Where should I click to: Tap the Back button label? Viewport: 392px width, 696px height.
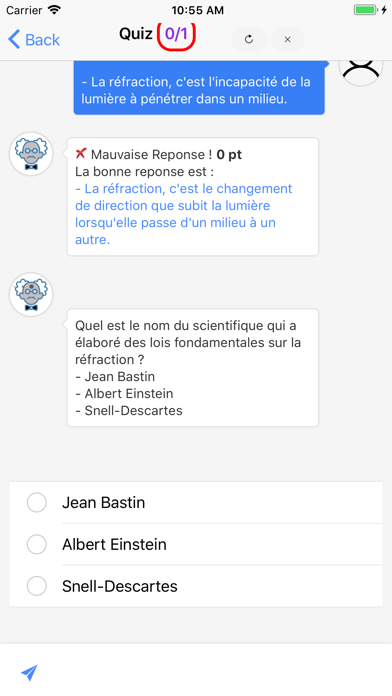click(43, 40)
